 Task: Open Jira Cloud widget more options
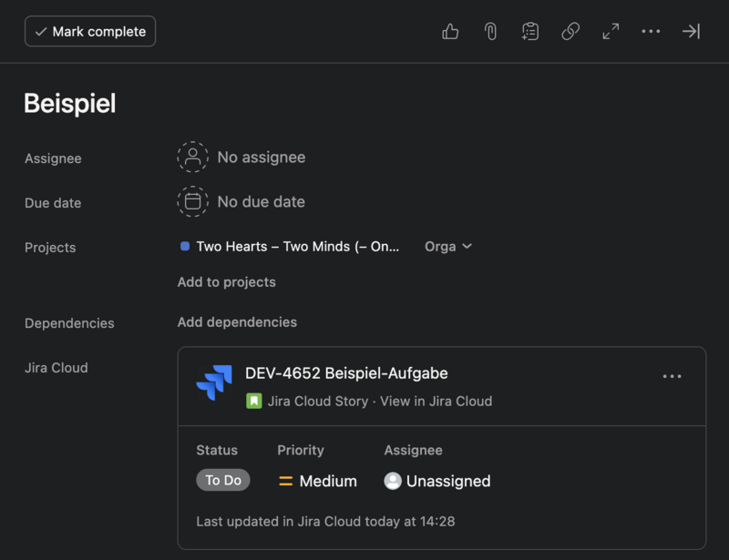(673, 376)
